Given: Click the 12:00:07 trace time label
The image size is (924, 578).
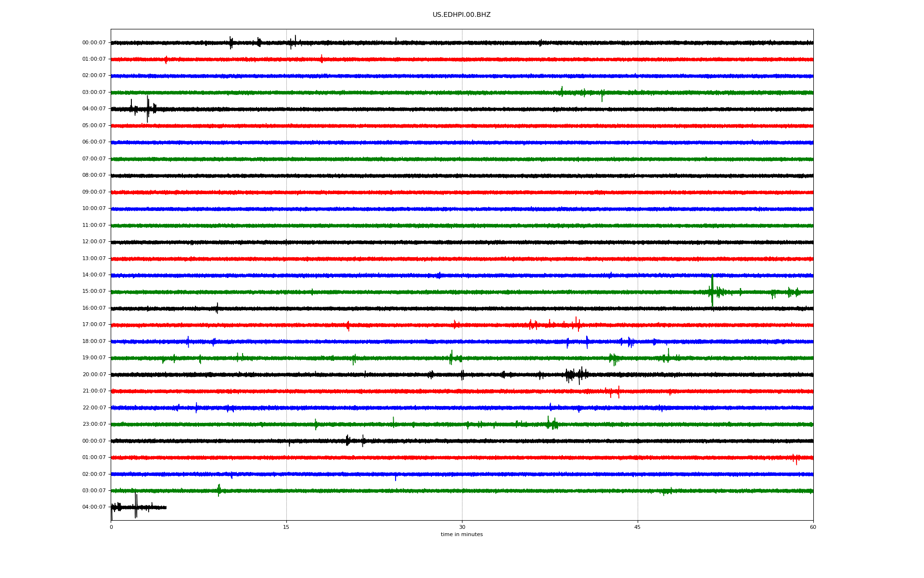Looking at the screenshot, I should (94, 242).
